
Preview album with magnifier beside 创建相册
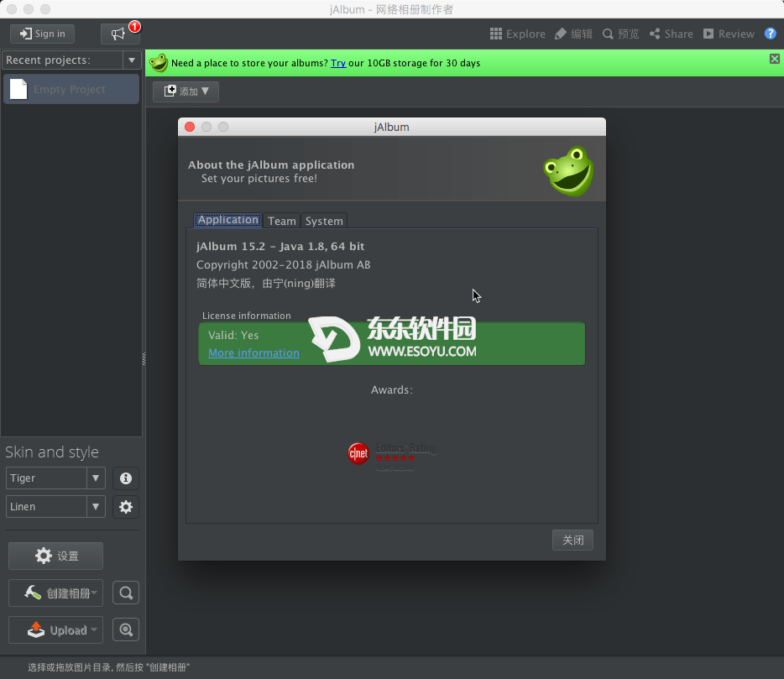126,593
